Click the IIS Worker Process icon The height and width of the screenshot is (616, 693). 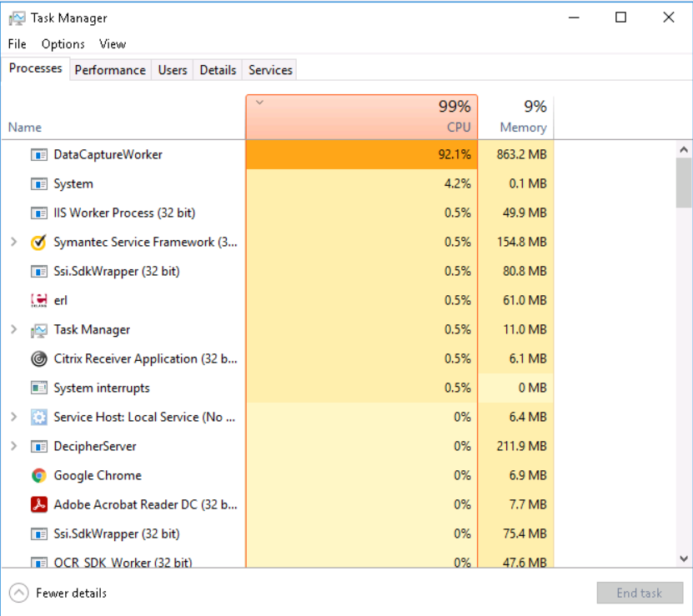[x=39, y=213]
